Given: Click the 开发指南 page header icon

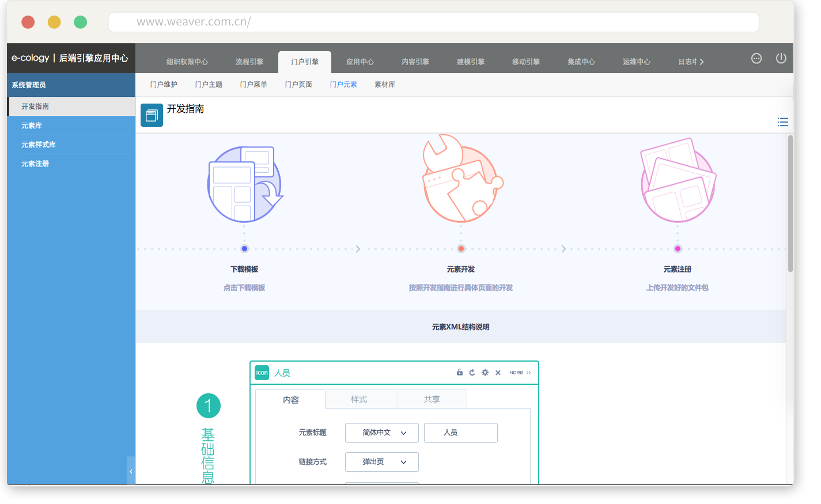Looking at the screenshot, I should point(152,115).
